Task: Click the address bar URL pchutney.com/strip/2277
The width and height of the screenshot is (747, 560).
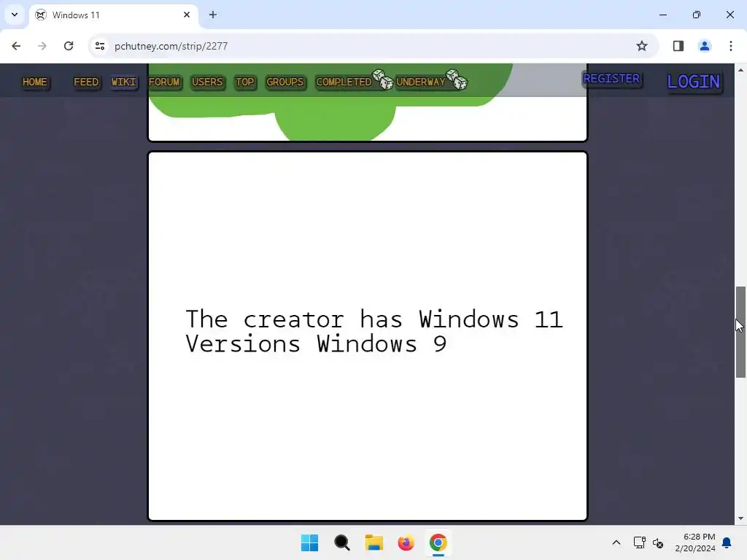Action: coord(171,46)
